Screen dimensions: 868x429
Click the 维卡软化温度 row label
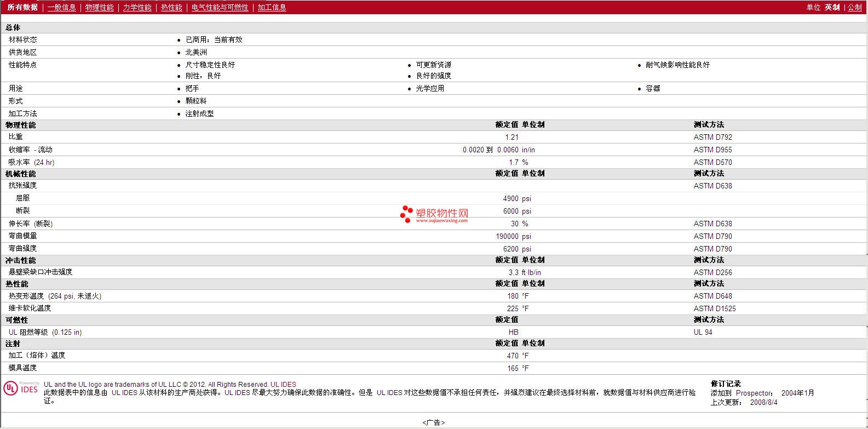[30, 308]
